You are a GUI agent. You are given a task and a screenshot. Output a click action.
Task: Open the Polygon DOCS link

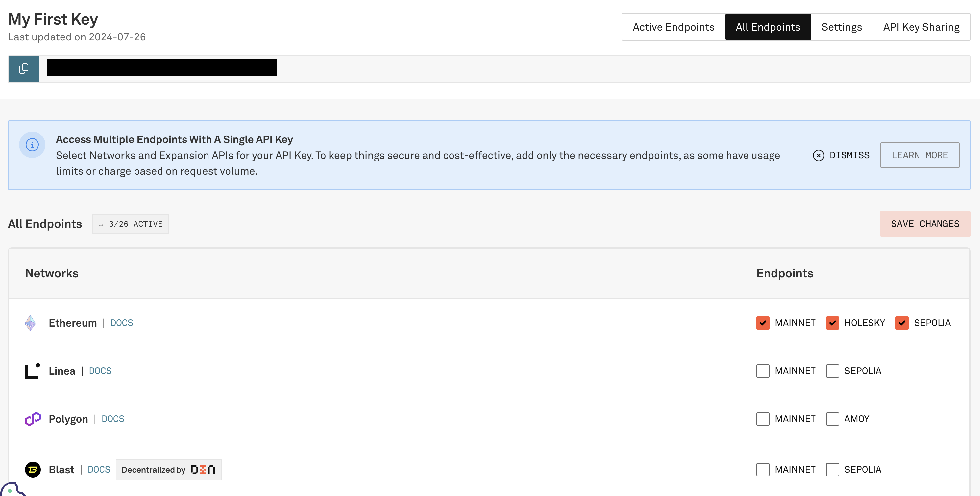[x=112, y=419]
